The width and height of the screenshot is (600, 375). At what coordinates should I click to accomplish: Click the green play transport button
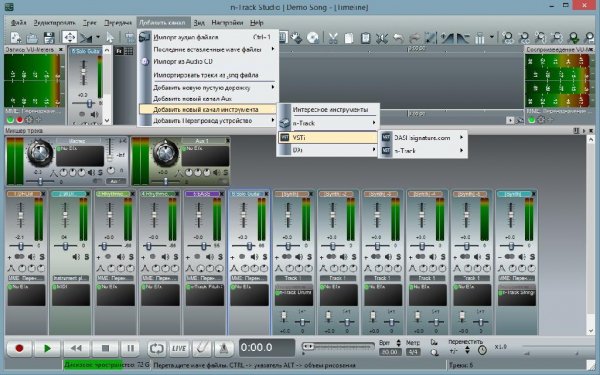click(x=47, y=348)
